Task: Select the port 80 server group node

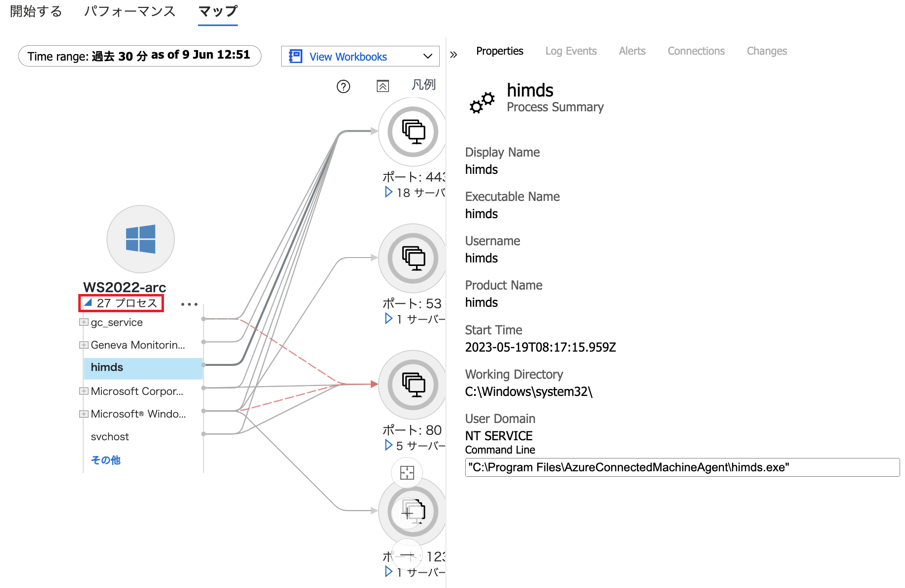Action: 413,385
